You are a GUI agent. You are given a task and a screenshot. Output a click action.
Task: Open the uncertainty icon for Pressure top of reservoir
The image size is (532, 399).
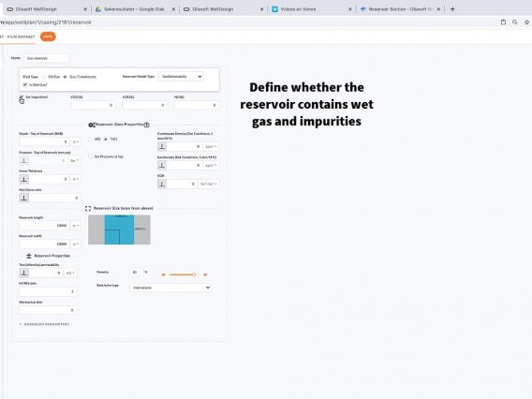(23, 160)
